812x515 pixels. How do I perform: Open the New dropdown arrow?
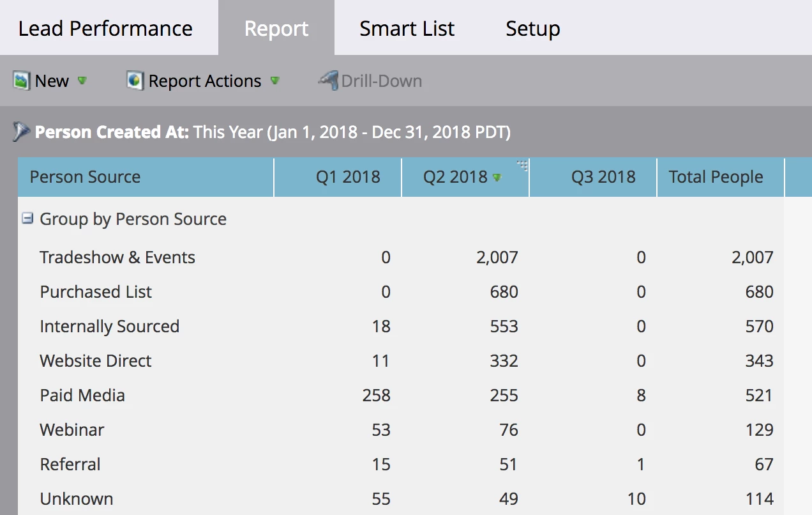(82, 81)
